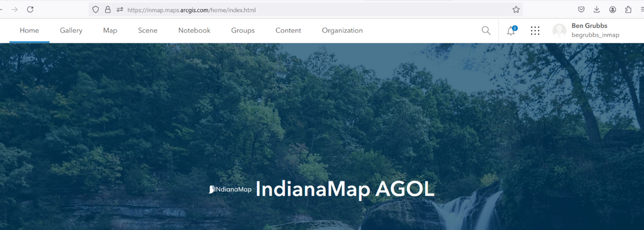Click the Pocket save icon
644x230 pixels.
(581, 9)
